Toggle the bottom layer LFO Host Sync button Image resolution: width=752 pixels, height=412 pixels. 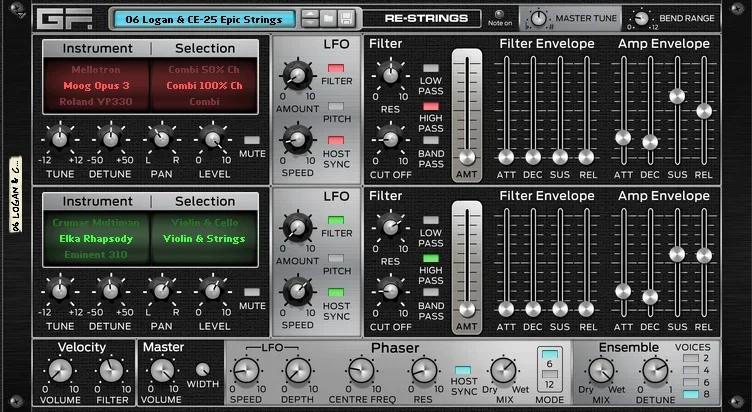336,292
